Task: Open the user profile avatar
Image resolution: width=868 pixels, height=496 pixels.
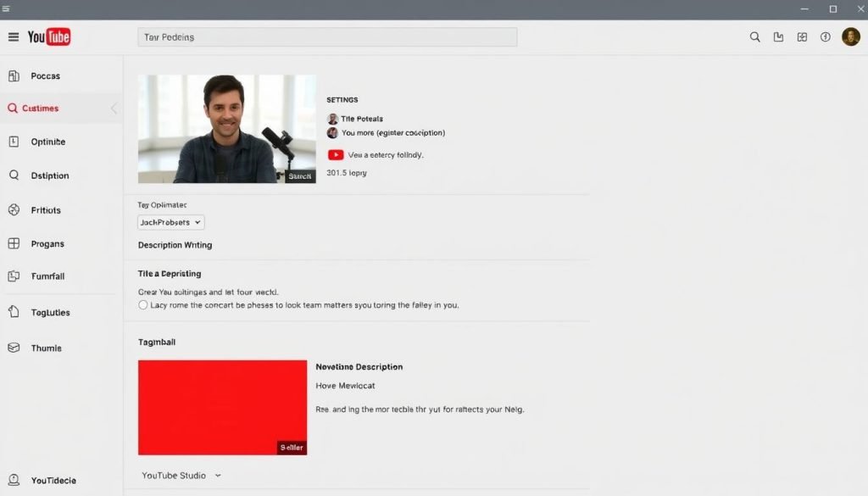Action: coord(851,37)
